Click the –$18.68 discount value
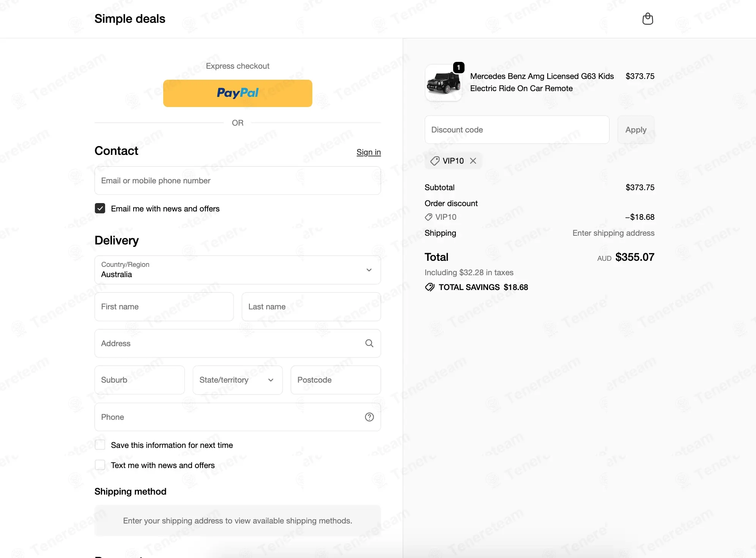Image resolution: width=756 pixels, height=558 pixels. pyautogui.click(x=640, y=217)
